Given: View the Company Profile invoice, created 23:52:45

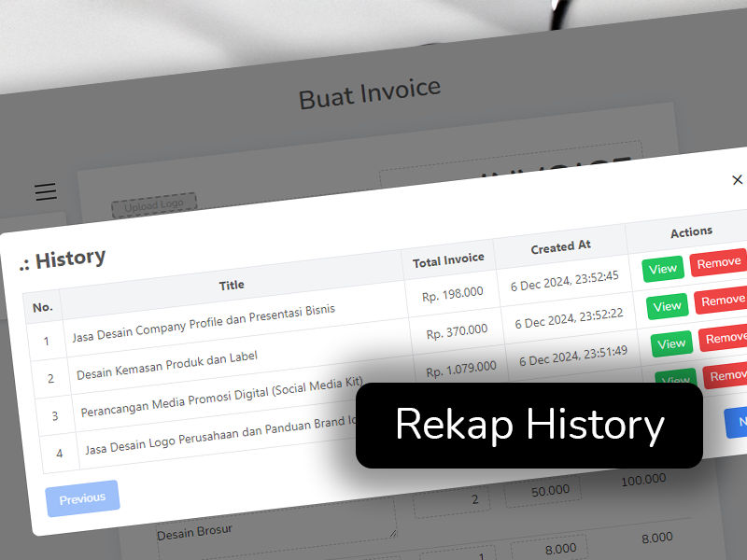Looking at the screenshot, I should click(663, 269).
